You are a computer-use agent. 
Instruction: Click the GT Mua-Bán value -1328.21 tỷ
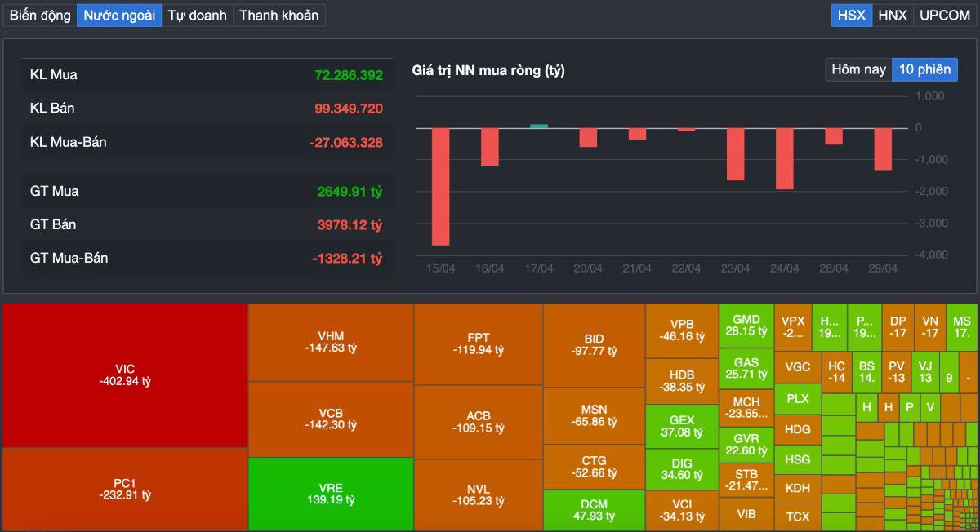347,259
